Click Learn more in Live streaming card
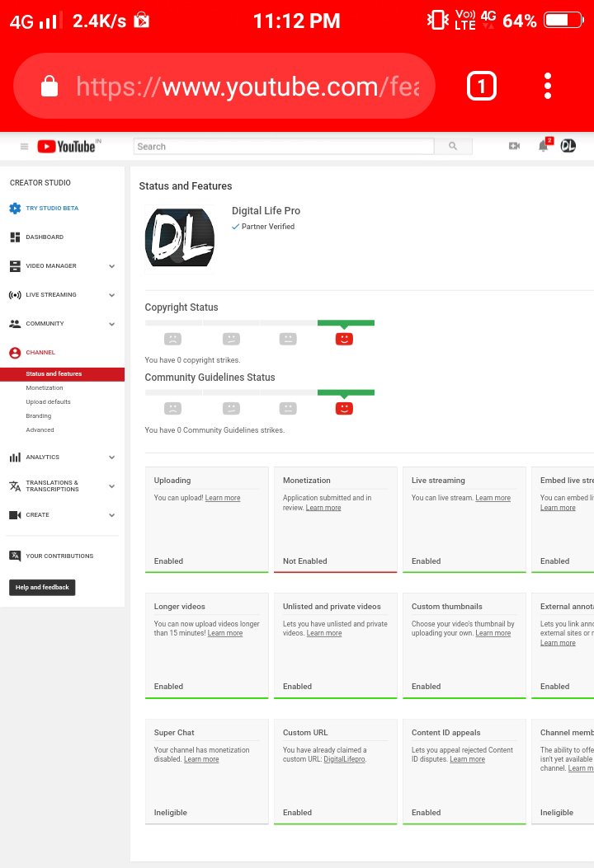 coord(493,498)
